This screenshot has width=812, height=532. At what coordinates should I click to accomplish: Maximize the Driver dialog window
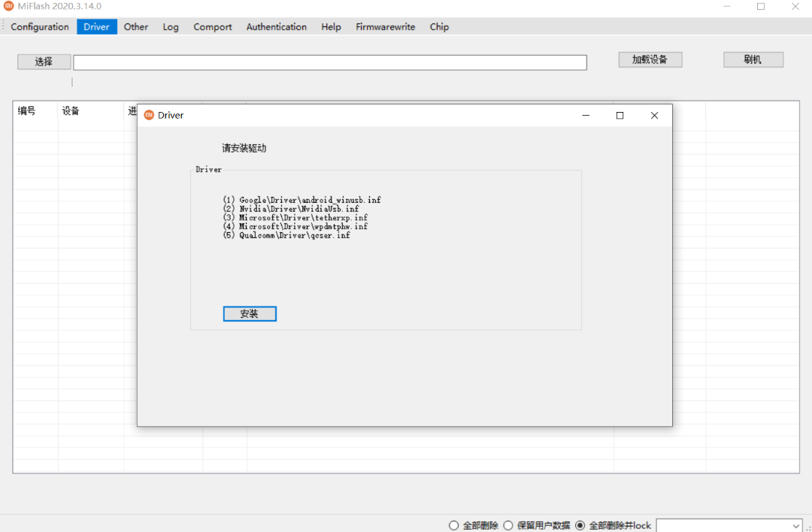620,115
